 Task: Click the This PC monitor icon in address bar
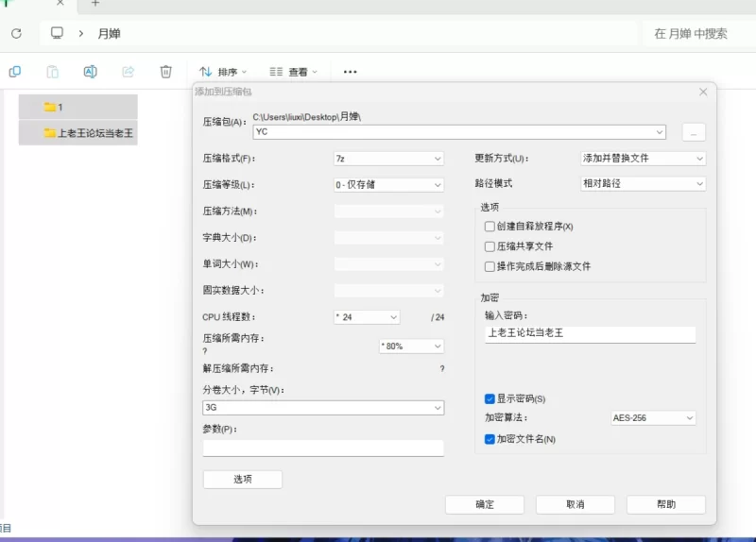pos(57,33)
